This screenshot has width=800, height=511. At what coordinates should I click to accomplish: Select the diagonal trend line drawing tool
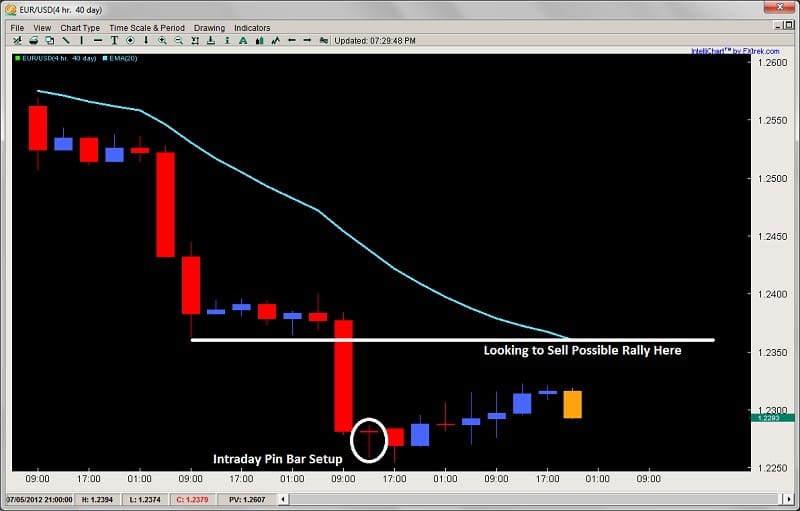(x=66, y=40)
